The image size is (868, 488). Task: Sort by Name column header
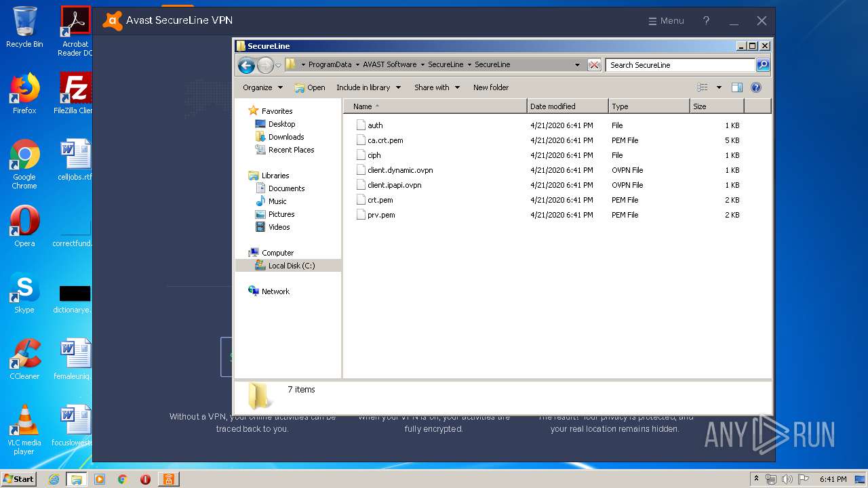point(435,106)
